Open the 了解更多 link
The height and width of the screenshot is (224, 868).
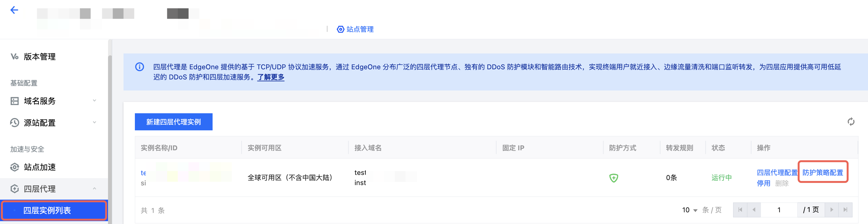click(x=271, y=77)
